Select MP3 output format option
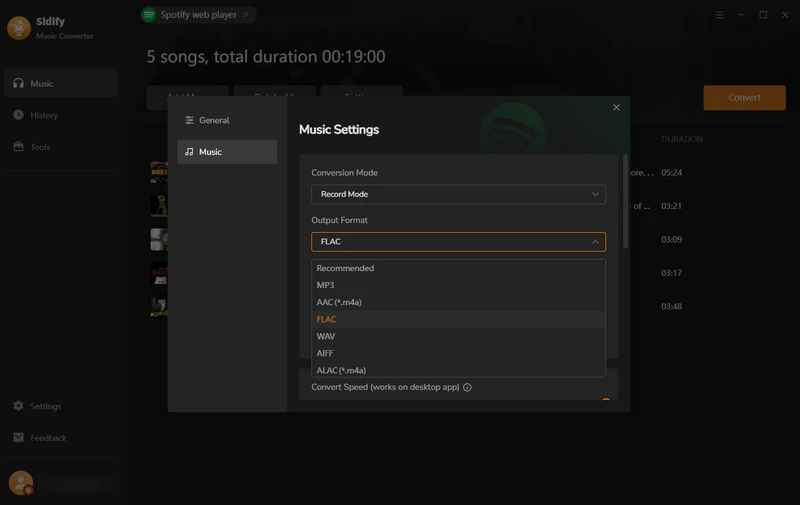800x505 pixels. pyautogui.click(x=458, y=285)
